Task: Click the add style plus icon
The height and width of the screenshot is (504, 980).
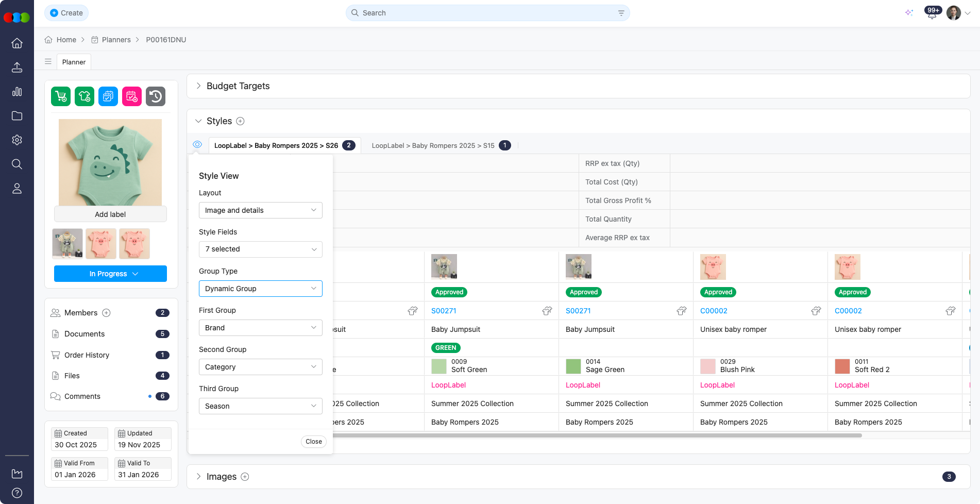Action: [240, 121]
